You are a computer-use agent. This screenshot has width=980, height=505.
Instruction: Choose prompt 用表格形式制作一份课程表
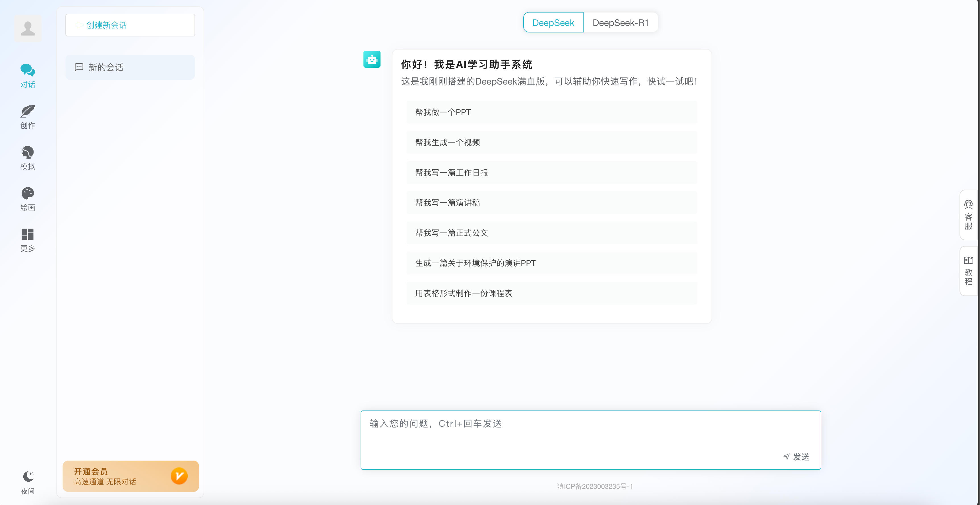[552, 293]
